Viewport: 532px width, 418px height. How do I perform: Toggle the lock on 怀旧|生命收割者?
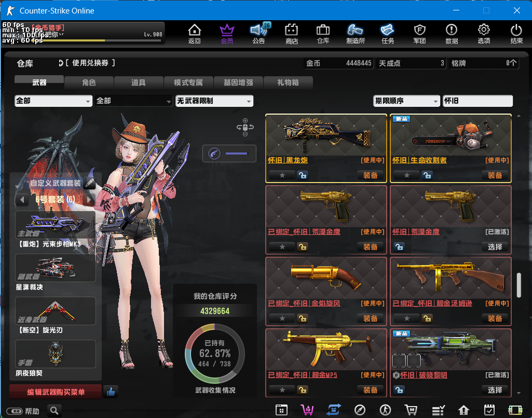pos(427,175)
